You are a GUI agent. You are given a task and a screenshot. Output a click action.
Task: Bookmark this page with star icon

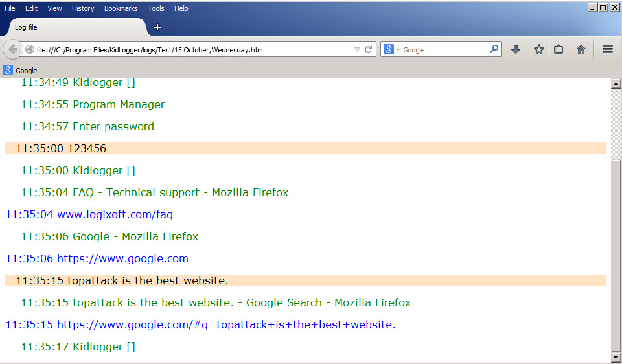pos(538,50)
